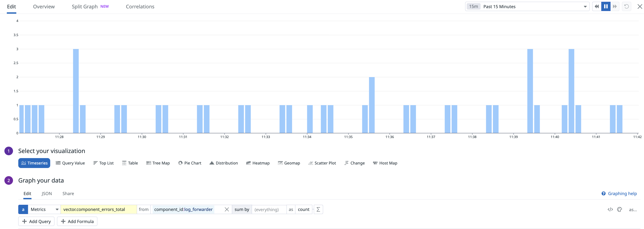Select the Scatter Plot visualization type
644x229 pixels.
[x=322, y=163]
